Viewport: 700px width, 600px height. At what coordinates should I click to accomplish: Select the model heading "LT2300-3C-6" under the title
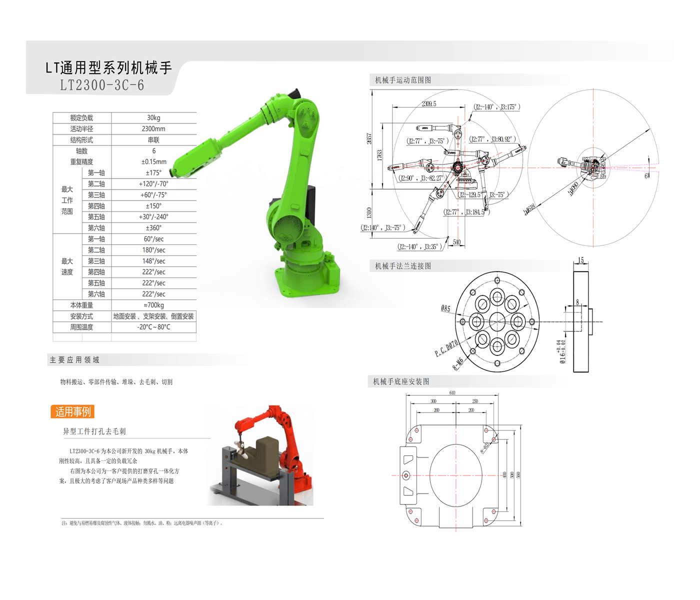(x=102, y=85)
